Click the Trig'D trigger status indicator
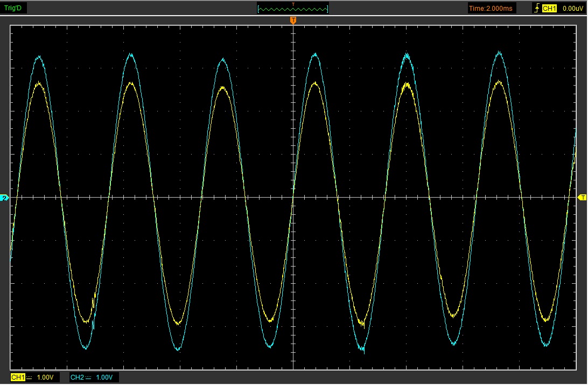This screenshot has height=385, width=588. [x=13, y=8]
